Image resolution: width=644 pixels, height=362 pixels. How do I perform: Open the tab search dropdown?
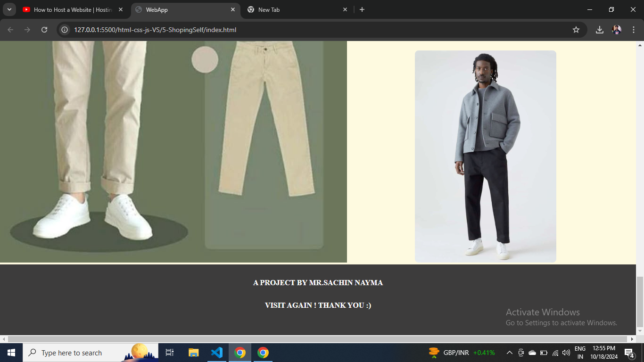pyautogui.click(x=9, y=9)
